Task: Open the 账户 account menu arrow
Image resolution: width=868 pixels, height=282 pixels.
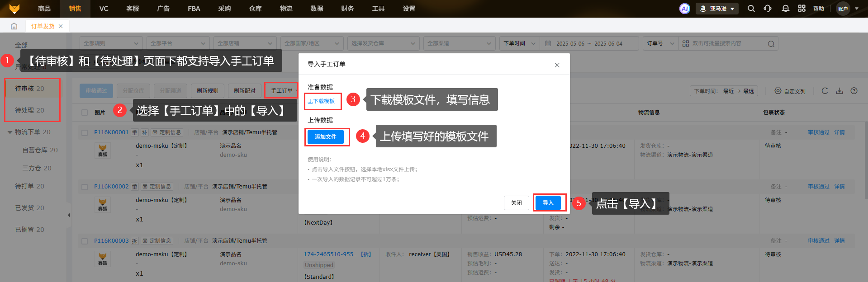Action: [857, 9]
